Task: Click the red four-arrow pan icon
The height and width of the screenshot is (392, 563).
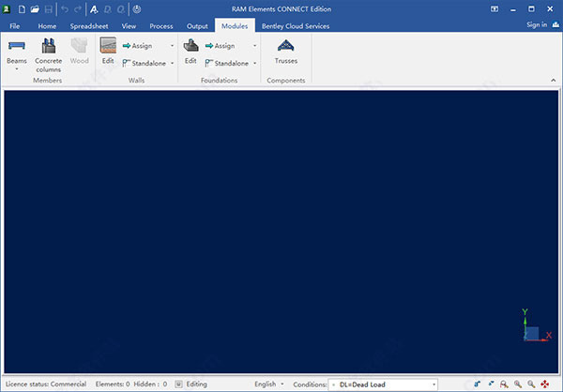Action: coord(544,384)
